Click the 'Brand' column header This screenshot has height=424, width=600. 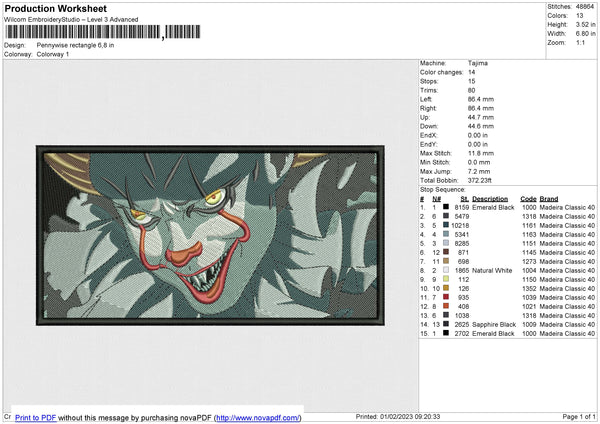[549, 199]
